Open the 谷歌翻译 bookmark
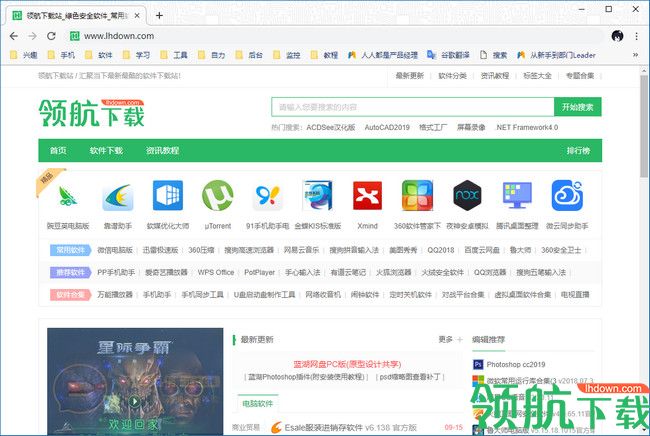 coord(448,55)
